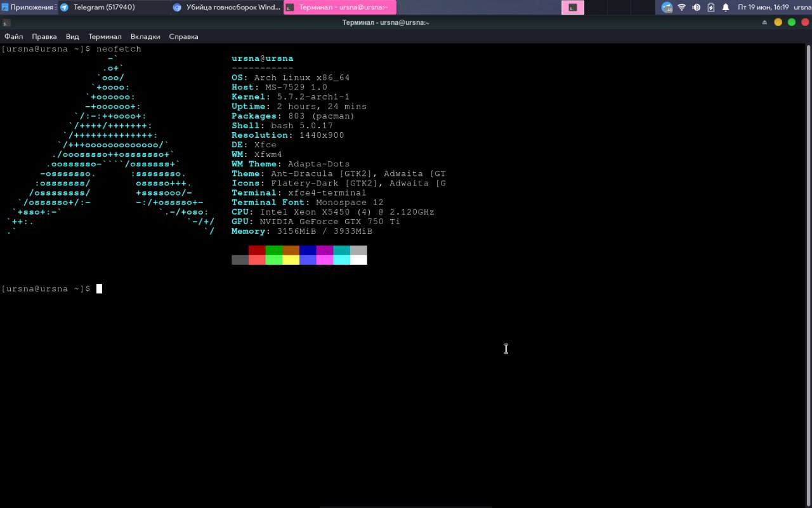Open the battery power manager icon
This screenshot has height=508, width=812.
710,8
